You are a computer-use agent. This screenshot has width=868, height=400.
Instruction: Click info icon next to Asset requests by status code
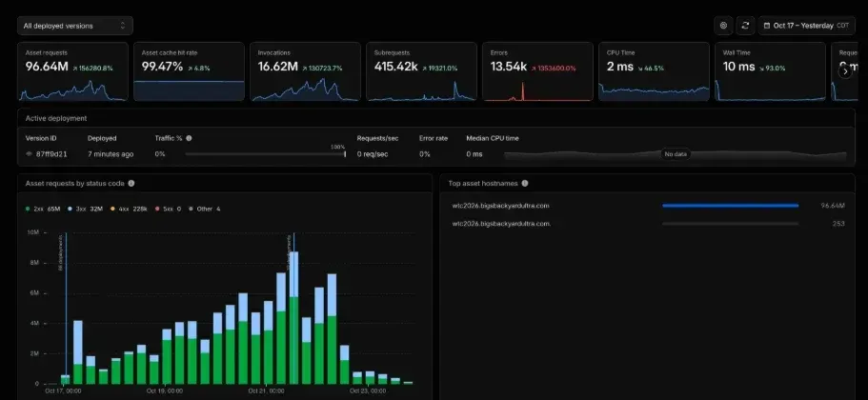(x=131, y=183)
